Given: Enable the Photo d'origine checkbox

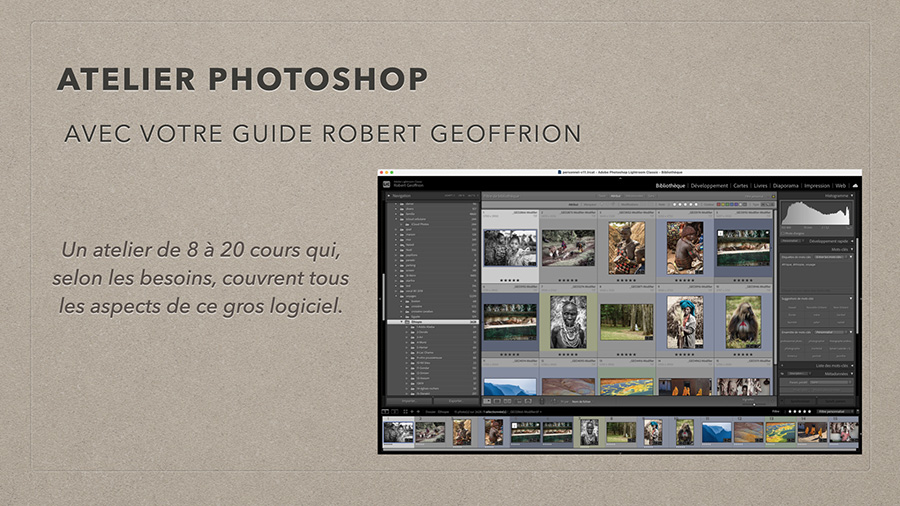Looking at the screenshot, I should (x=784, y=233).
